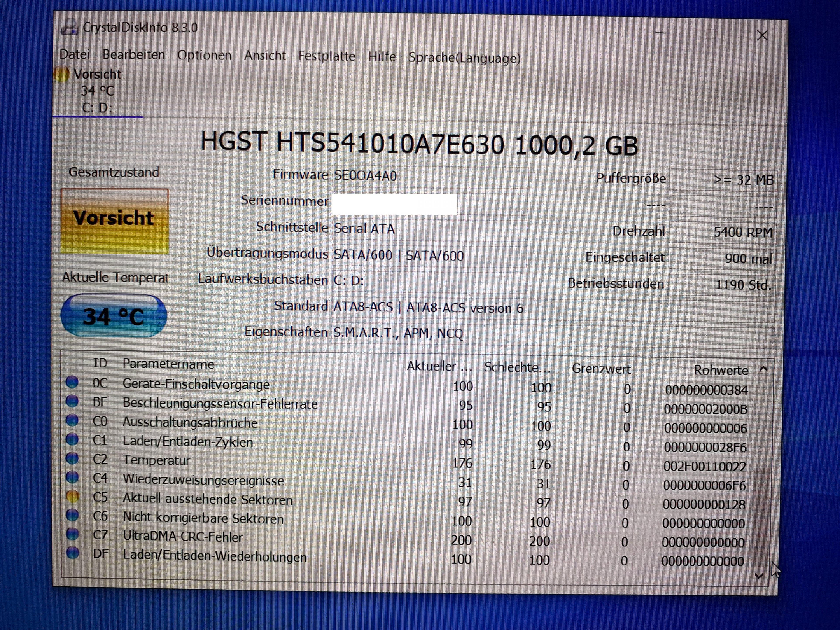The image size is (840, 630).
Task: Click status dot for Nicht korrigierbare Sektoren
Action: tap(72, 515)
